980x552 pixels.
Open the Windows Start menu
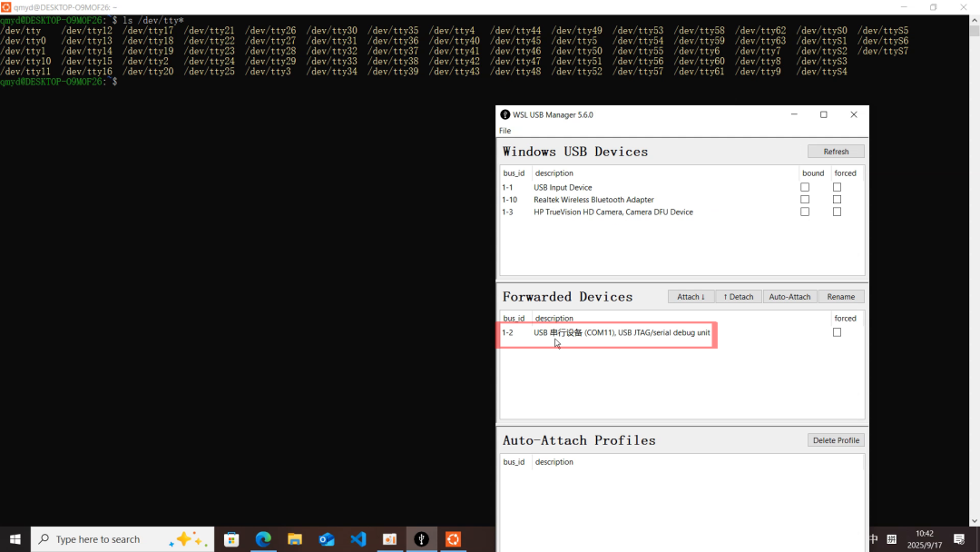coord(15,539)
